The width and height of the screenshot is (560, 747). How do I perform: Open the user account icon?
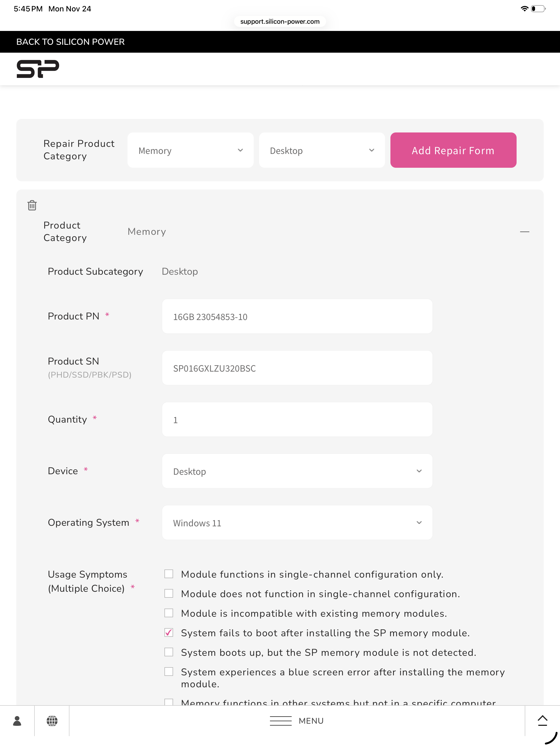pos(17,721)
